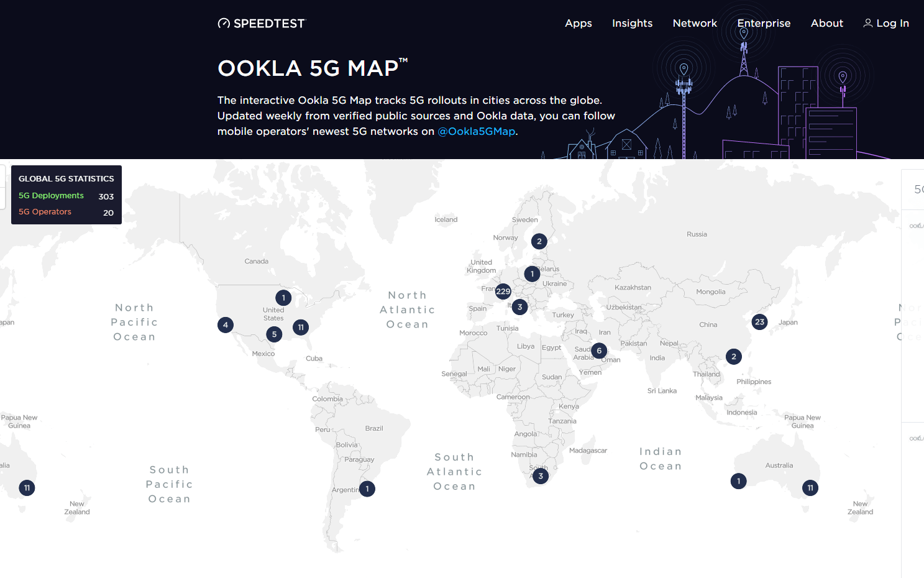The image size is (924, 578).
Task: Click cluster marker 3 on South Africa
Action: point(541,476)
